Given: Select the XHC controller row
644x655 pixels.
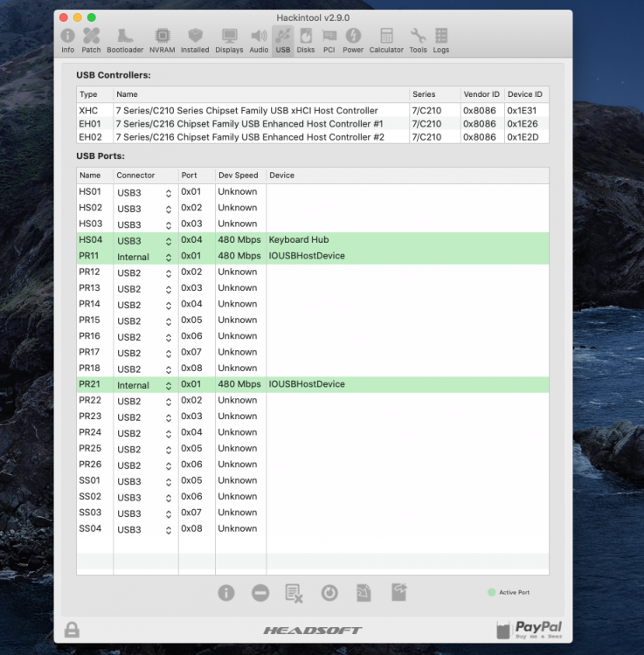Looking at the screenshot, I should 313,110.
